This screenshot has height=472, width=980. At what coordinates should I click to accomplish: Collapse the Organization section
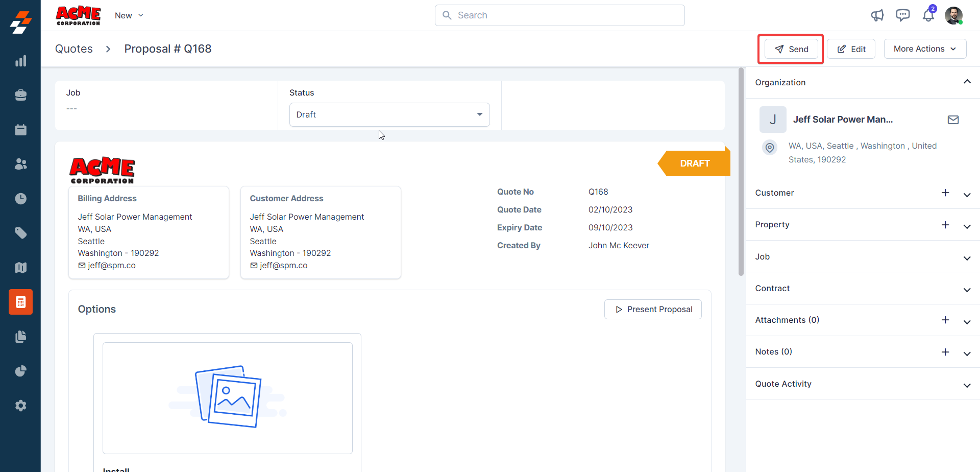pyautogui.click(x=967, y=82)
